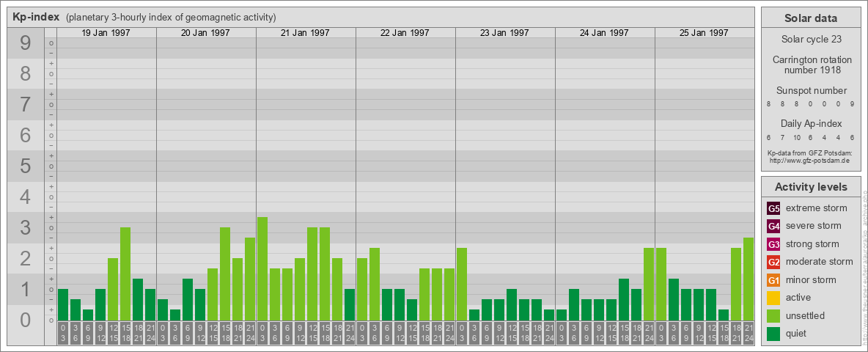Screen dimensions: 868x352
Task: Click the G4 severe storm badge
Action: click(774, 227)
